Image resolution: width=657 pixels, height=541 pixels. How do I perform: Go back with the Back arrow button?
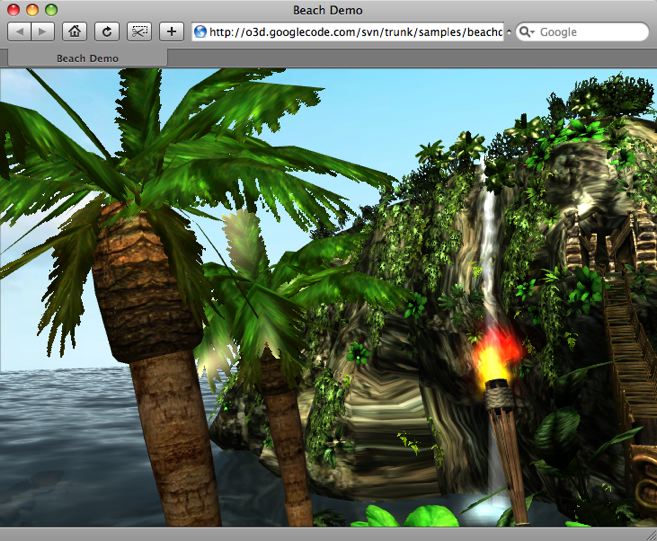(19, 32)
